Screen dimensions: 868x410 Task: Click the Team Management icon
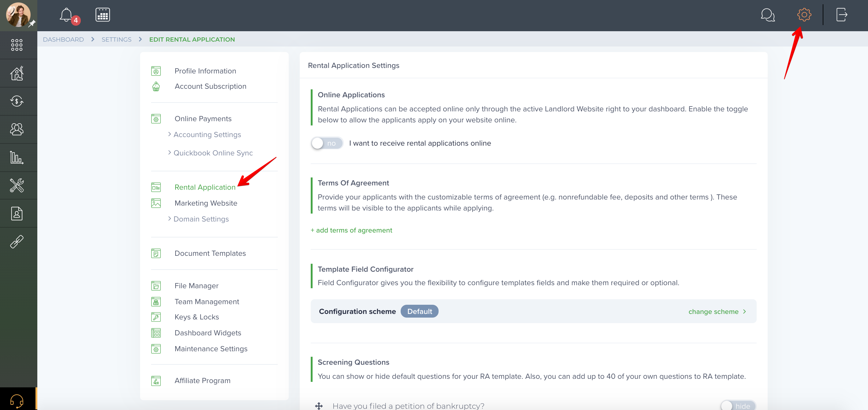[x=156, y=302]
